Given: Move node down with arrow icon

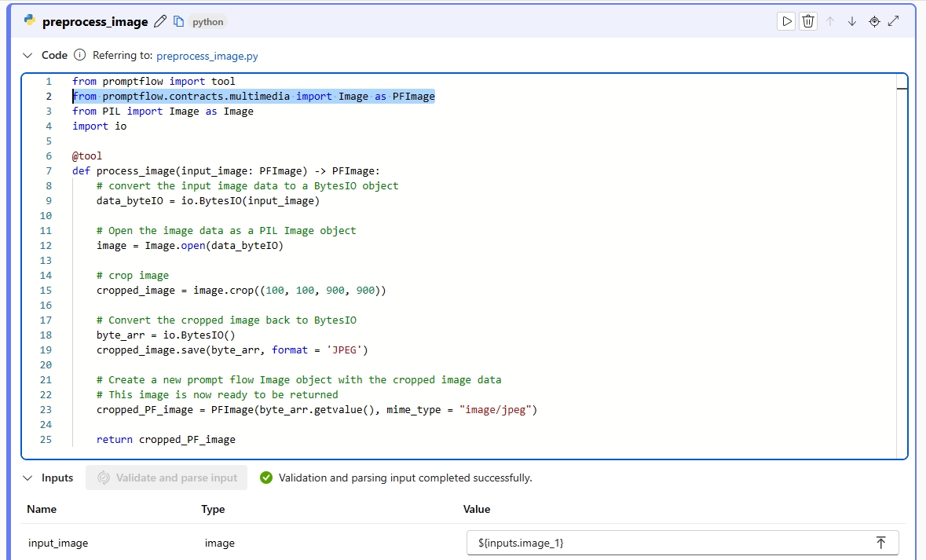Looking at the screenshot, I should [x=852, y=21].
